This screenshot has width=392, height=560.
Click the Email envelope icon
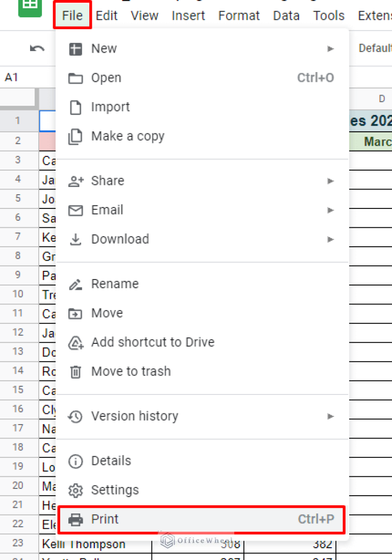click(x=76, y=210)
